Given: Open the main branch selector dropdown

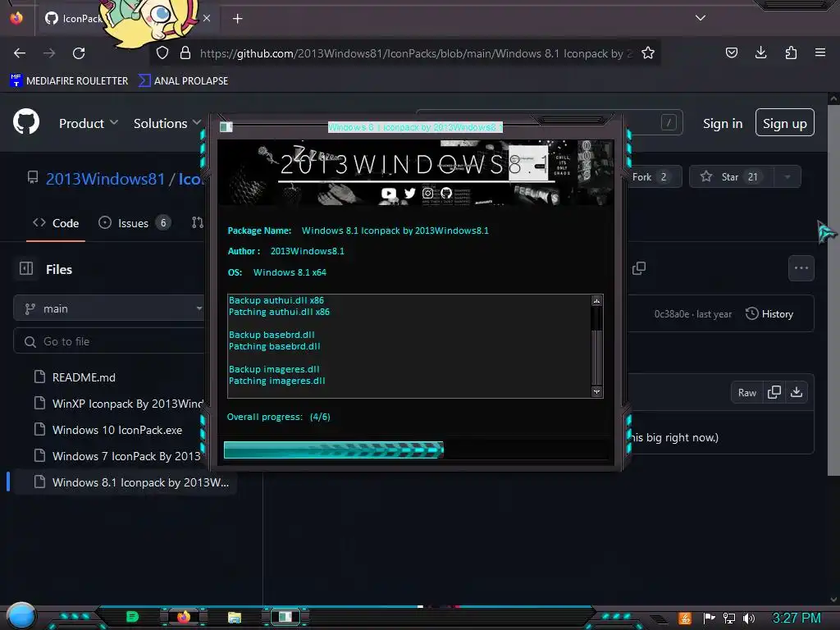Looking at the screenshot, I should pyautogui.click(x=110, y=308).
